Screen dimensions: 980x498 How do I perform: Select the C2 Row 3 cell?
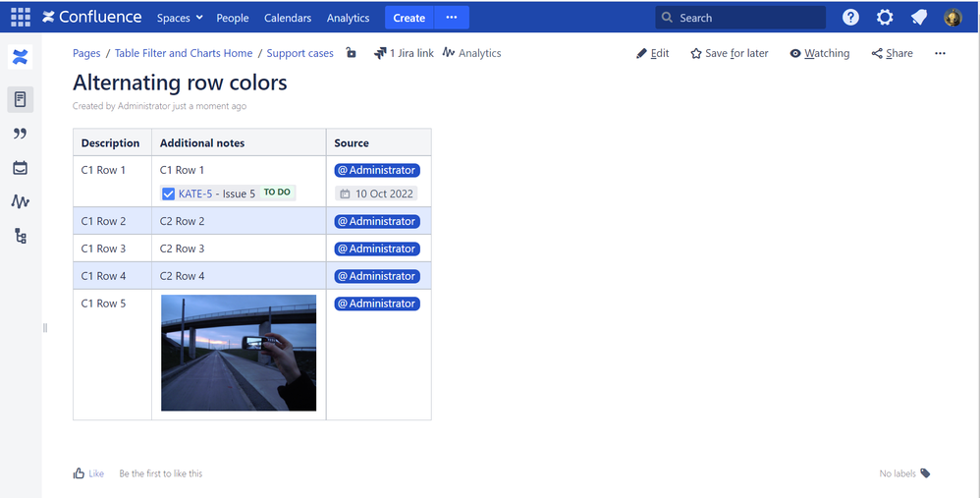point(239,249)
